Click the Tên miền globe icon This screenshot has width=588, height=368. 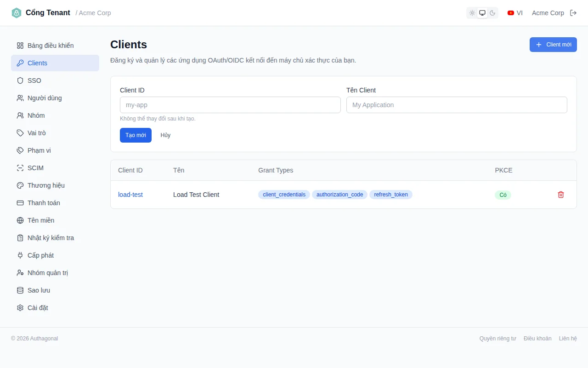pos(20,220)
